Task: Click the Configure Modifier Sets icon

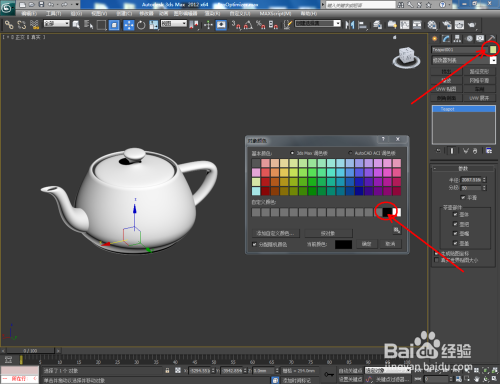Action: [489, 151]
